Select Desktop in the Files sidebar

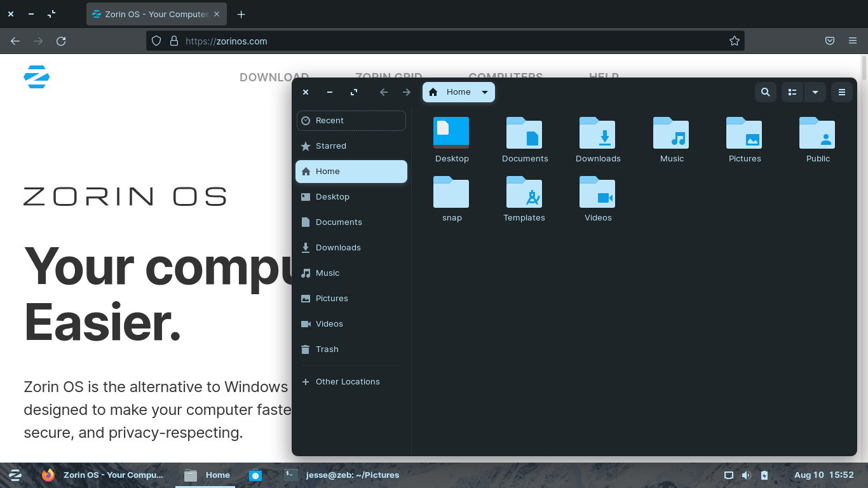[x=351, y=197]
